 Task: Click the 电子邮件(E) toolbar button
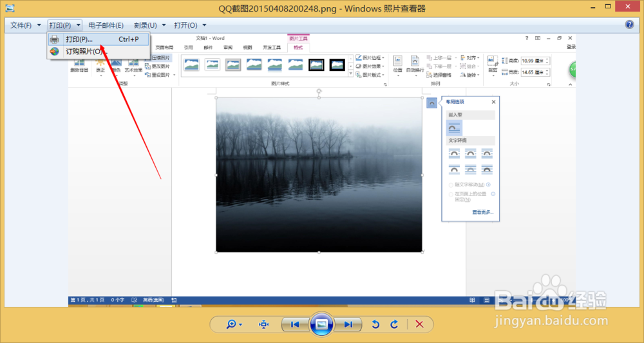pyautogui.click(x=106, y=25)
